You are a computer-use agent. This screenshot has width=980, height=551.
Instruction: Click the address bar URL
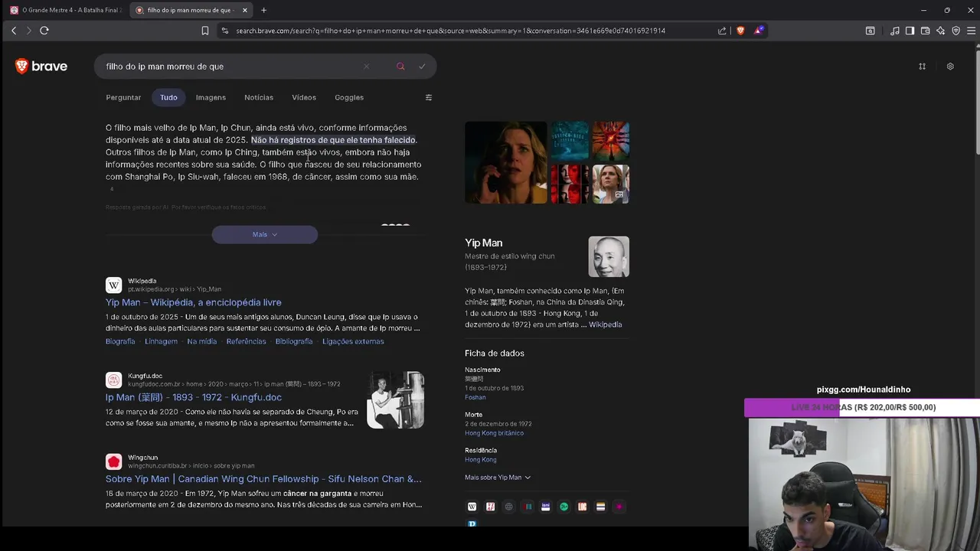click(450, 31)
